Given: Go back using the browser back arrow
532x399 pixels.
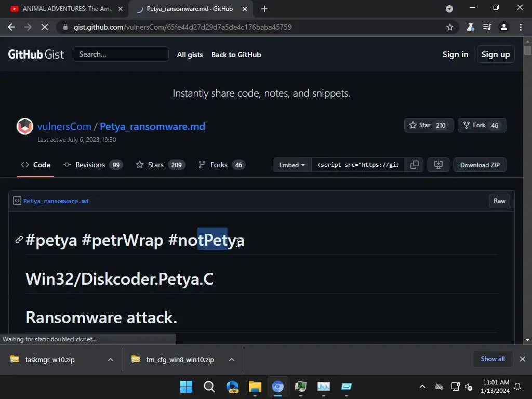Looking at the screenshot, I should tap(11, 27).
